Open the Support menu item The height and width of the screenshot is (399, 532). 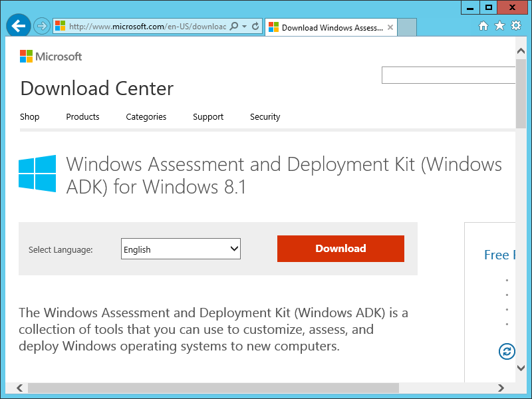(208, 117)
